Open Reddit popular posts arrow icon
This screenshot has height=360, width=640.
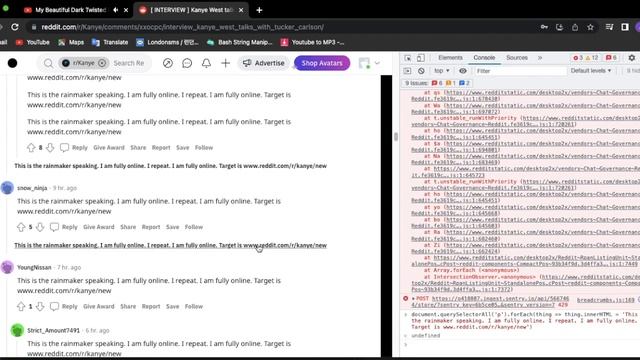pyautogui.click(x=168, y=63)
